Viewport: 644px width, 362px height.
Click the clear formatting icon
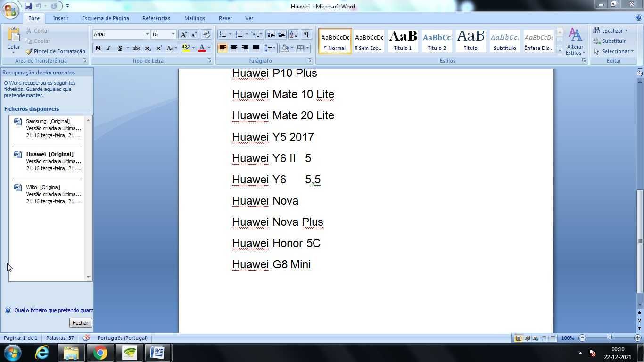click(206, 34)
